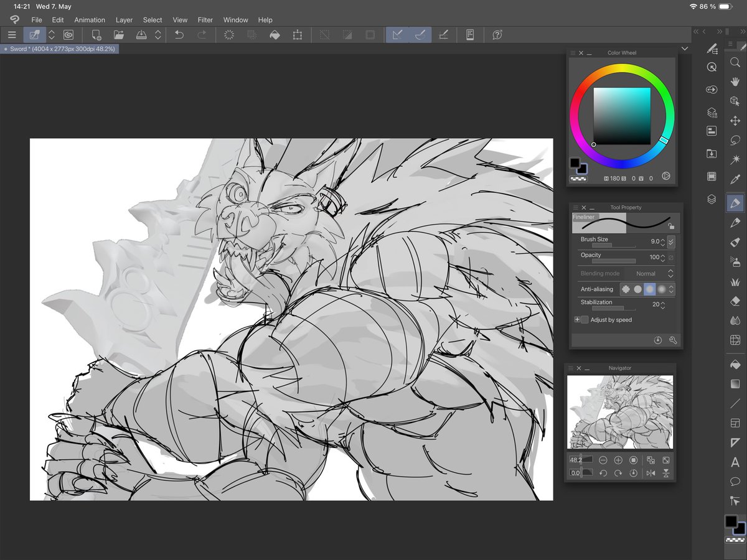The image size is (747, 560).
Task: Select the Zoom magnifier tool
Action: coord(735,63)
